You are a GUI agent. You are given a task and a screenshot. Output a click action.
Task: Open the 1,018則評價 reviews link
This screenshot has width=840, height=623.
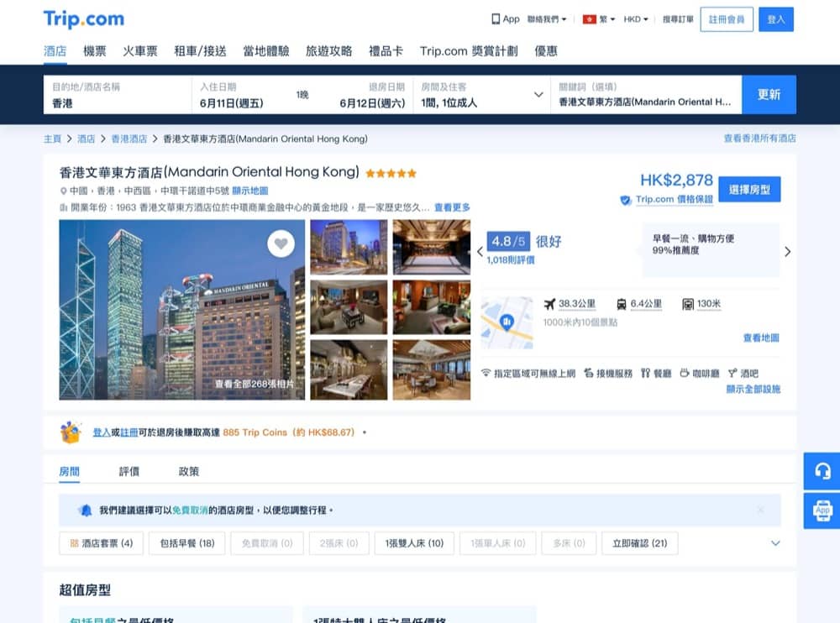(511, 259)
